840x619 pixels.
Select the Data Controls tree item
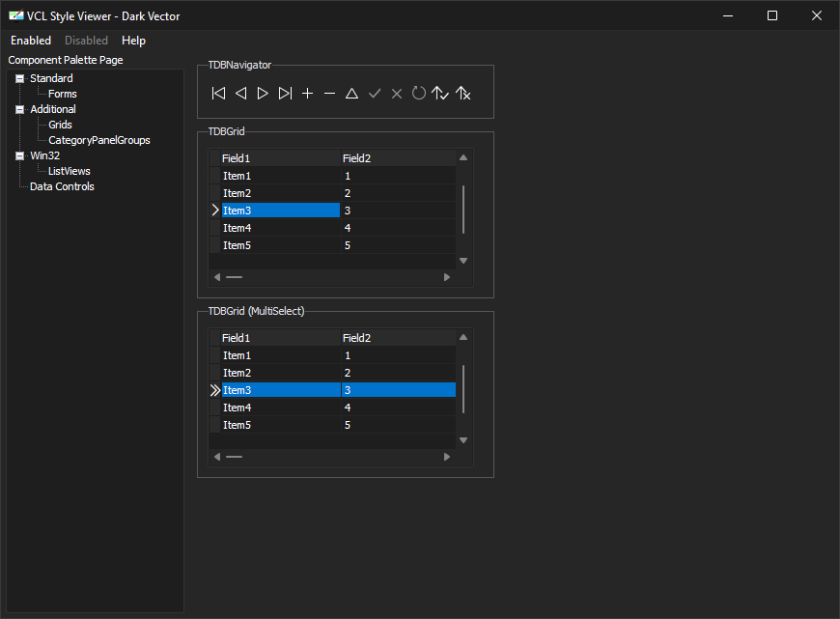62,187
